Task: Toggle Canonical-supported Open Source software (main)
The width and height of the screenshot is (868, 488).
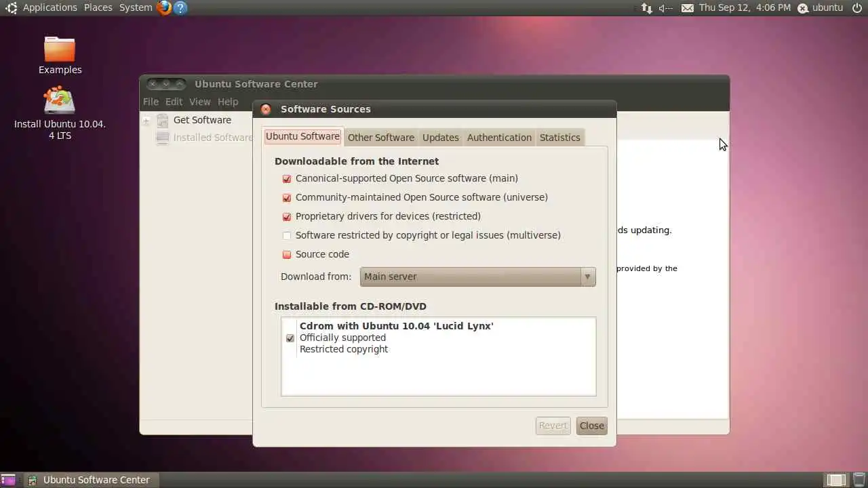Action: [287, 179]
